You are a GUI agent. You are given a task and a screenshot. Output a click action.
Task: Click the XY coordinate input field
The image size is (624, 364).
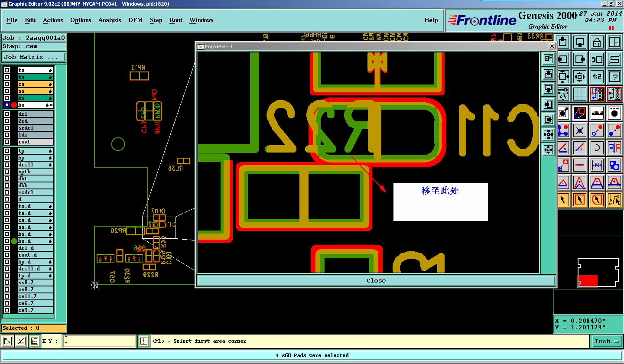[100, 341]
